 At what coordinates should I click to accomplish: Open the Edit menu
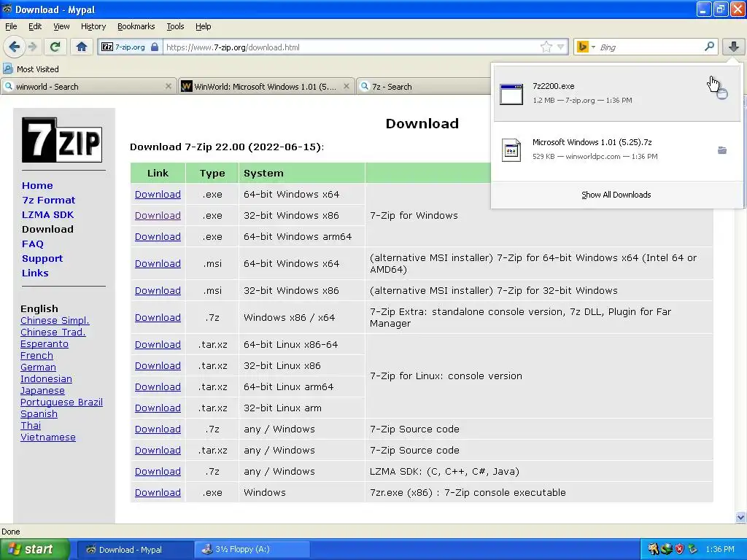35,26
